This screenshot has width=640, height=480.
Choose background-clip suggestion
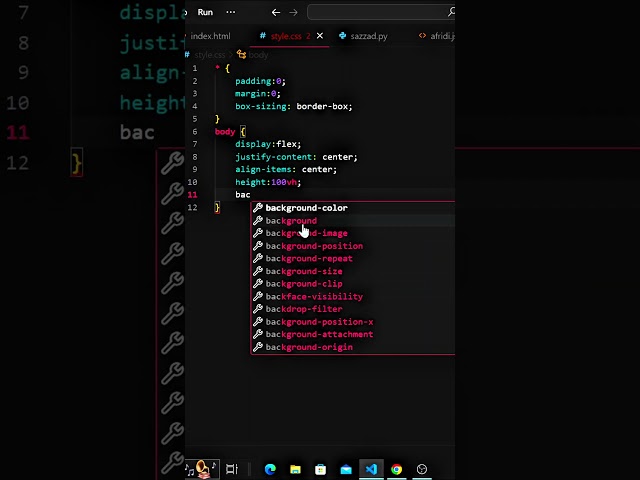pyautogui.click(x=353, y=284)
